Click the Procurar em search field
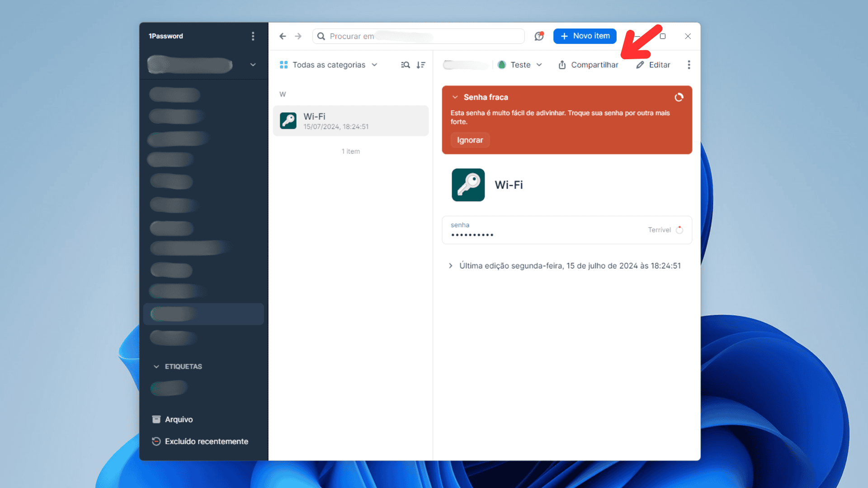The height and width of the screenshot is (488, 868). 418,36
